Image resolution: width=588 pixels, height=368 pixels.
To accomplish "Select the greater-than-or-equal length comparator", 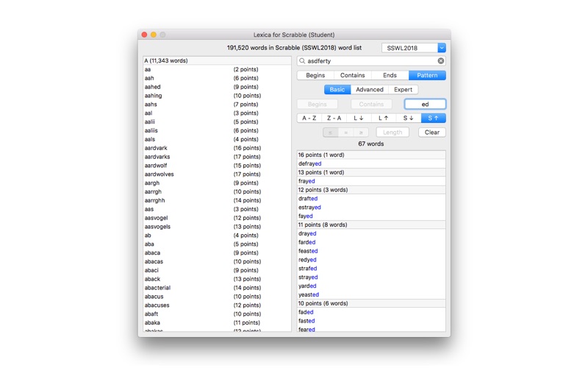I will [x=361, y=132].
